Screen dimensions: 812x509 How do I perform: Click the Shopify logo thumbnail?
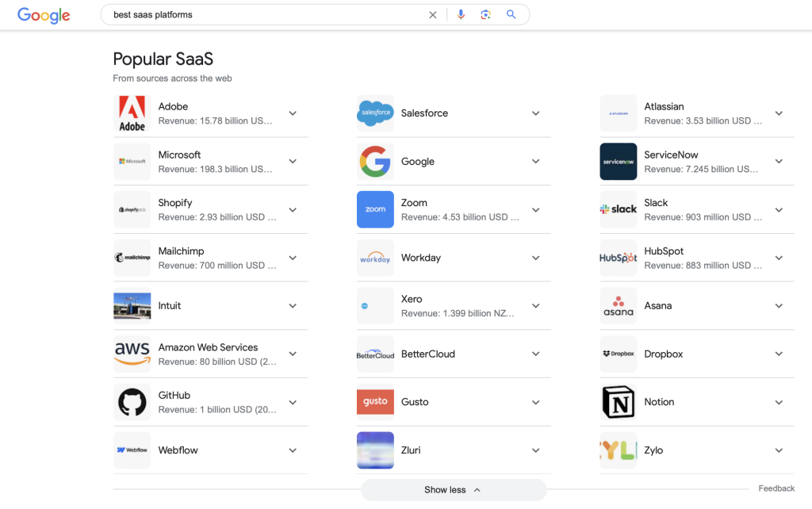[x=132, y=210]
